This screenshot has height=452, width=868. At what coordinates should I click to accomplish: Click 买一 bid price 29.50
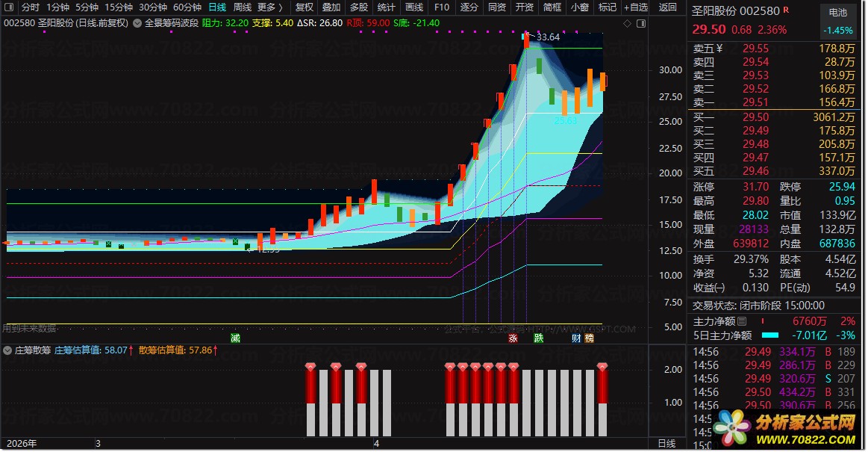pos(755,117)
